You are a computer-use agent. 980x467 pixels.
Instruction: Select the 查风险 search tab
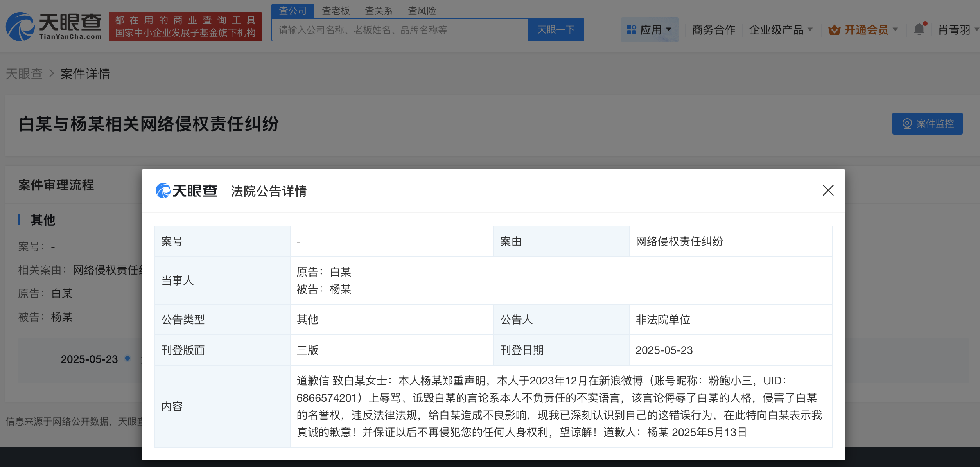coord(422,11)
